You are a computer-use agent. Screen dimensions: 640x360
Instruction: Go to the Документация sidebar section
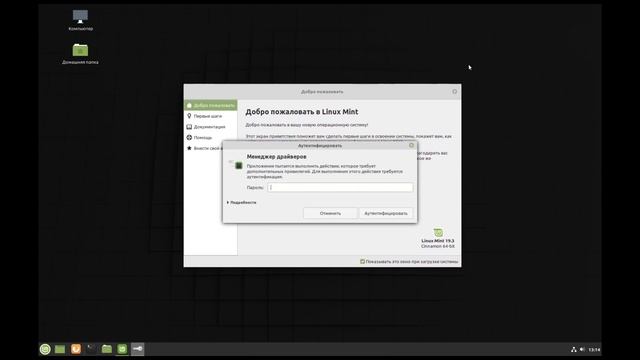211,127
